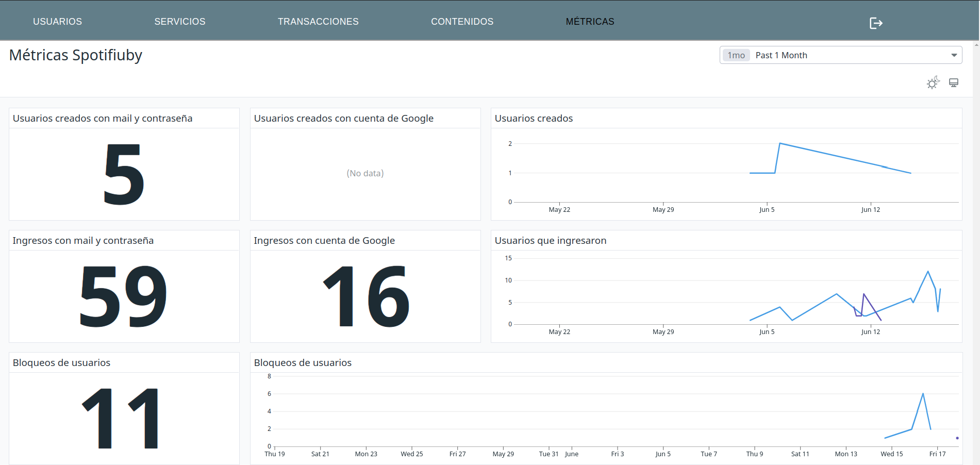
Task: Click the spike peak in Bloqueos de usuarios chart
Action: 923,394
